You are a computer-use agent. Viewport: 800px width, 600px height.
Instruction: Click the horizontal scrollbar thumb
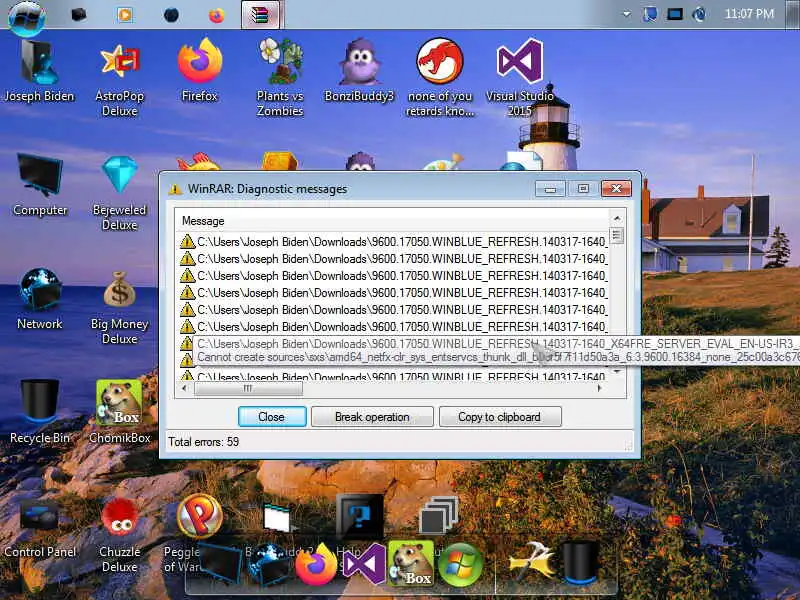pos(248,388)
